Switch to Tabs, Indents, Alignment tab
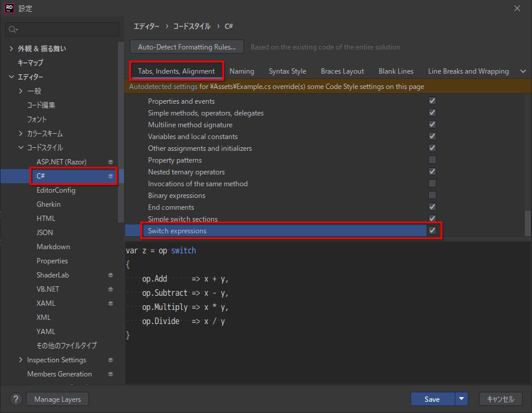The width and height of the screenshot is (532, 413). [176, 71]
